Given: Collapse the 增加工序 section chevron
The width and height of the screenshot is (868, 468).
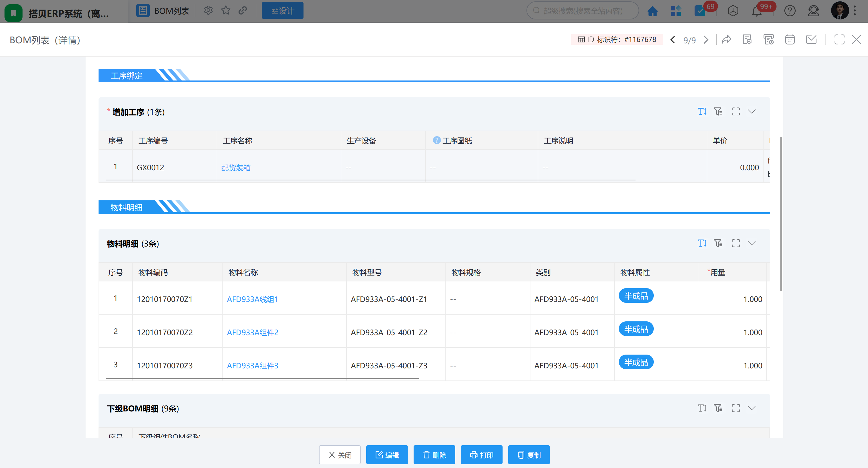Looking at the screenshot, I should point(752,111).
